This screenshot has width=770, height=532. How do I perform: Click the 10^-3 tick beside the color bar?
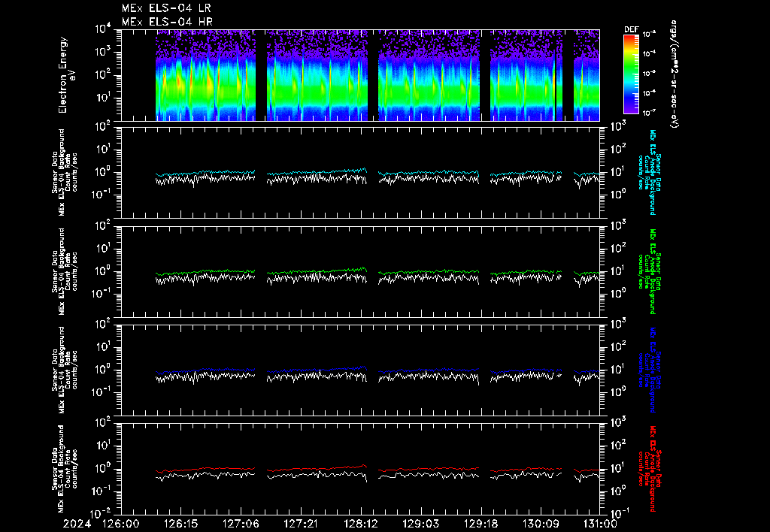click(x=649, y=35)
